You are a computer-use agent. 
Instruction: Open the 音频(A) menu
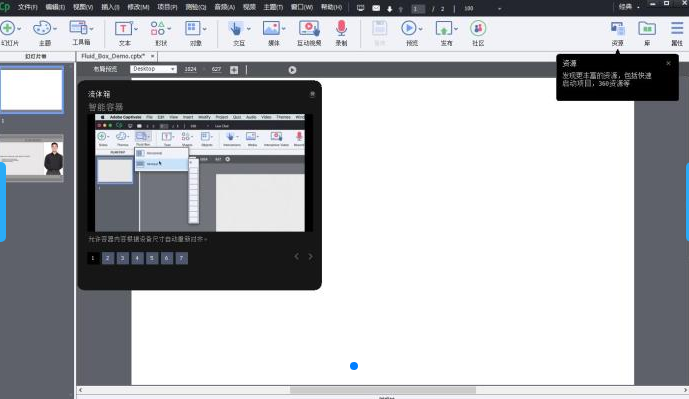tap(225, 7)
